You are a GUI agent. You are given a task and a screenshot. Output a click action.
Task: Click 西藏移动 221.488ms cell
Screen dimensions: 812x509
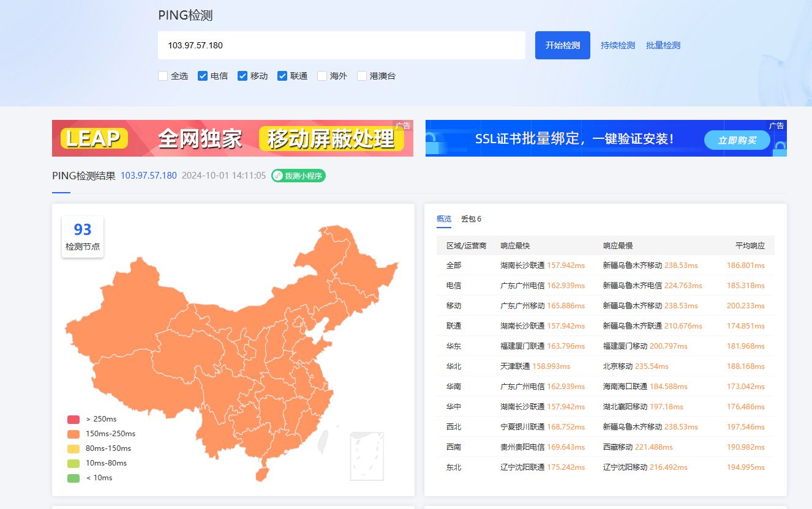click(638, 447)
